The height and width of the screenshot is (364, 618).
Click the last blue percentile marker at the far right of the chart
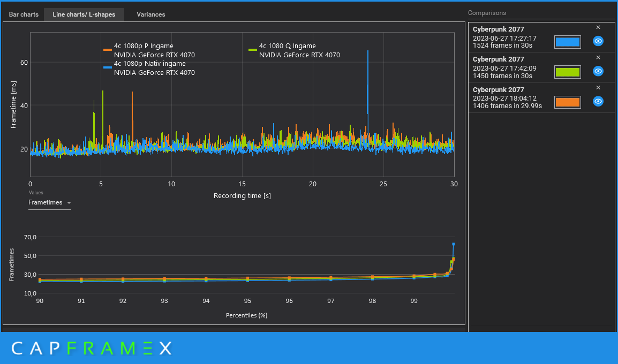point(454,244)
